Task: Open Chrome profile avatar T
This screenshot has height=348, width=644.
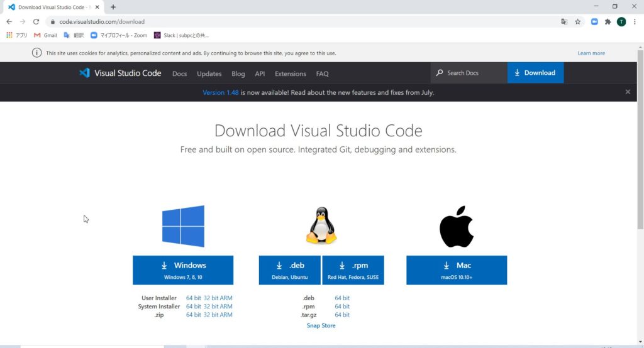Action: pos(621,22)
